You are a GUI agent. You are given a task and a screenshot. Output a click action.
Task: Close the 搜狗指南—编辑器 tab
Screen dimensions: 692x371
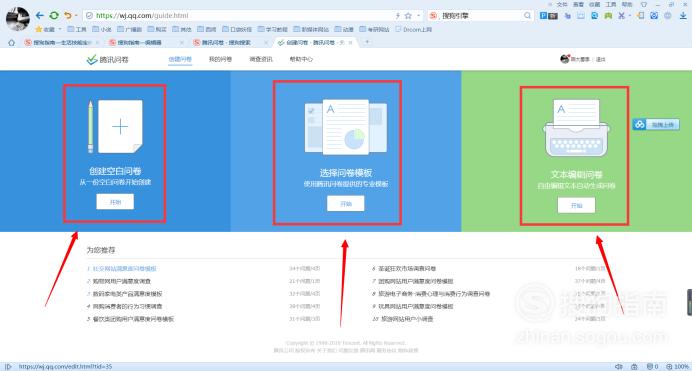(x=181, y=42)
